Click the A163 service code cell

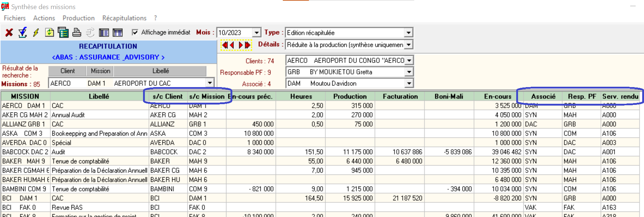pyautogui.click(x=620, y=208)
